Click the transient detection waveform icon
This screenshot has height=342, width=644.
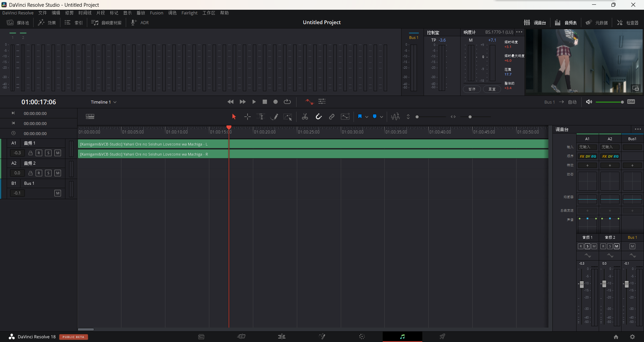click(x=395, y=117)
